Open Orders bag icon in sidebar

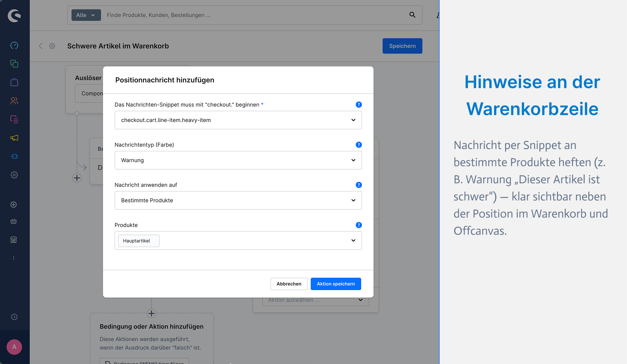pos(14,82)
